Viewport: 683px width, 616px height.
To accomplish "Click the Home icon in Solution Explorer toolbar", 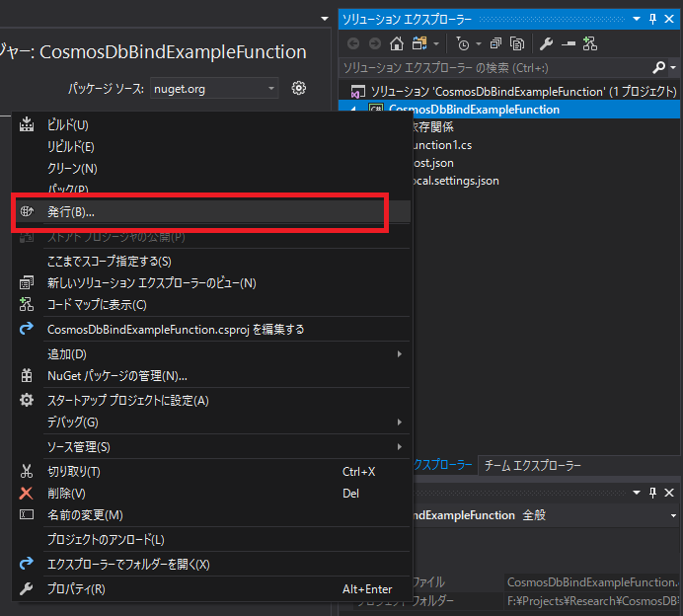I will coord(397,43).
